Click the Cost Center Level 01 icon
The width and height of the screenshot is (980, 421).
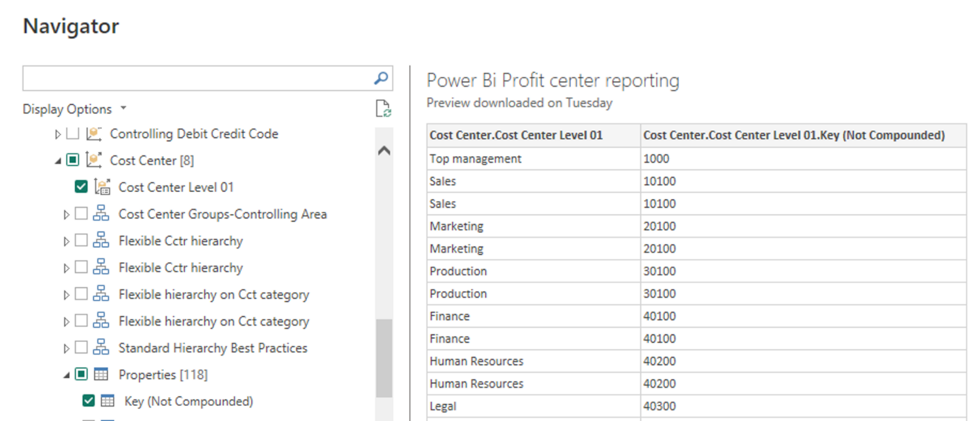click(x=103, y=187)
